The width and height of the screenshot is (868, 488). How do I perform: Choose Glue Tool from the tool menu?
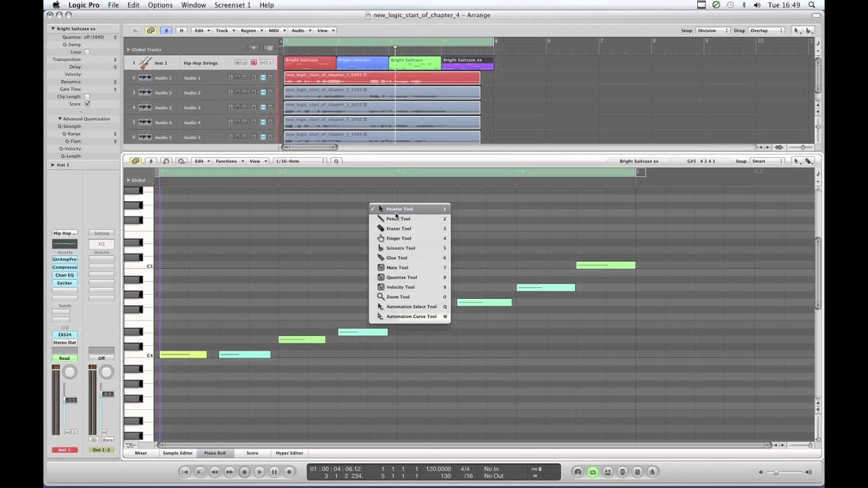click(x=410, y=258)
